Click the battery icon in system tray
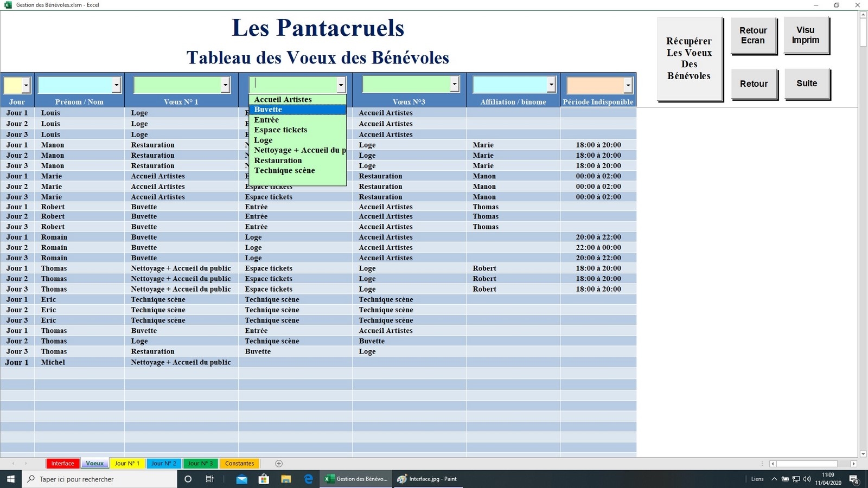This screenshot has width=868, height=488. [x=785, y=479]
